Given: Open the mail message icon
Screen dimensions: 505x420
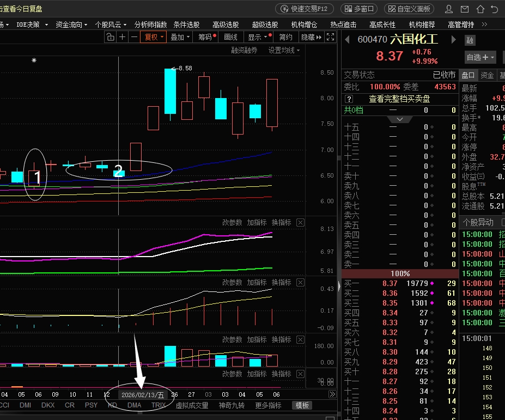Looking at the screenshot, I should [465, 9].
